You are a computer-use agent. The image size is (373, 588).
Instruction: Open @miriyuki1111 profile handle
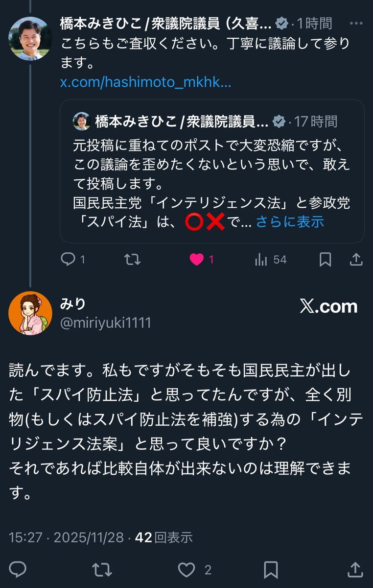click(105, 322)
